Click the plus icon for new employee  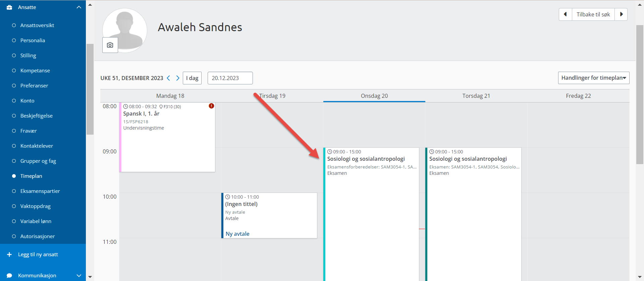tap(9, 255)
